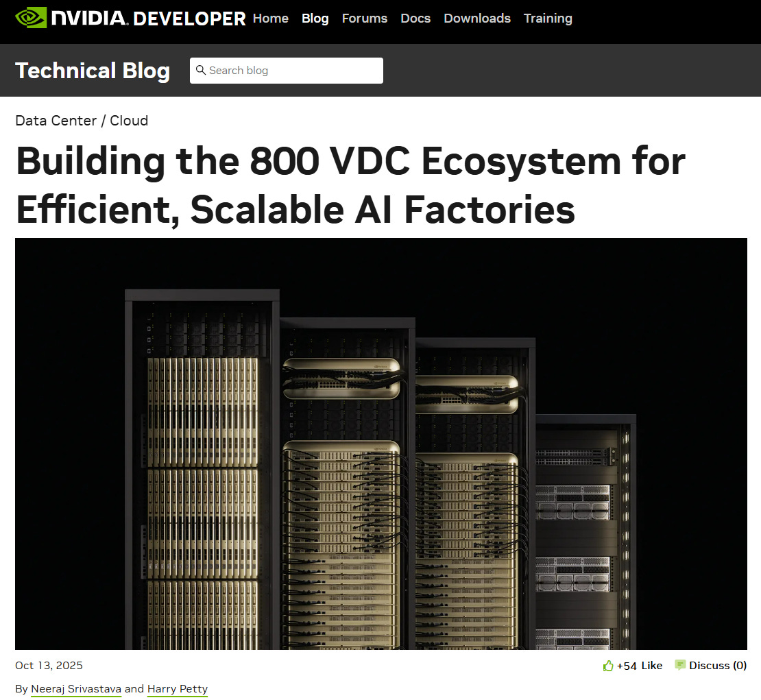761x700 pixels.
Task: Click the +54 Like button
Action: pyautogui.click(x=632, y=666)
